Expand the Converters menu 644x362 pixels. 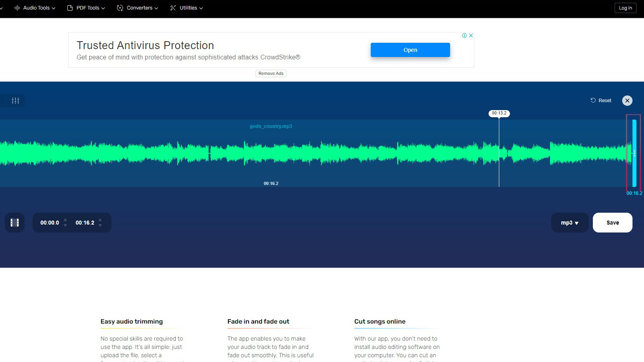[137, 8]
